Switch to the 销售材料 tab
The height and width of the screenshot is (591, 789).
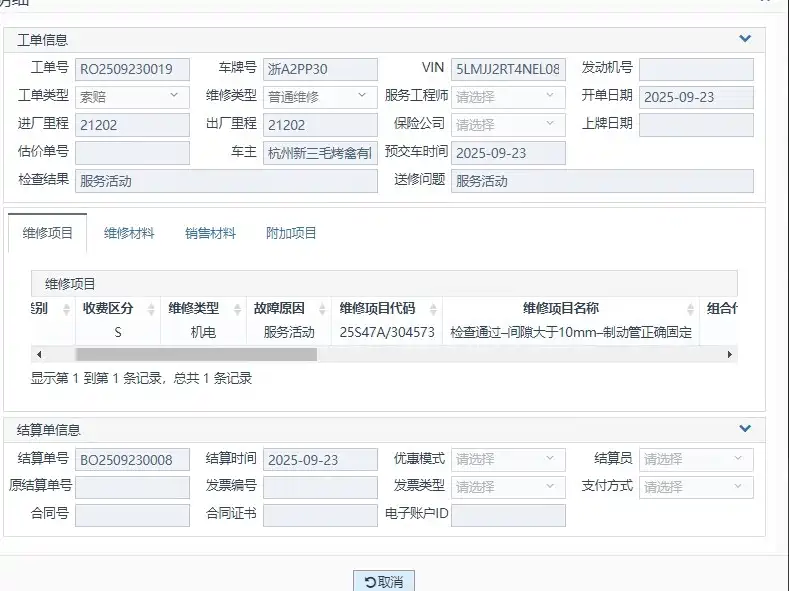[x=210, y=233]
